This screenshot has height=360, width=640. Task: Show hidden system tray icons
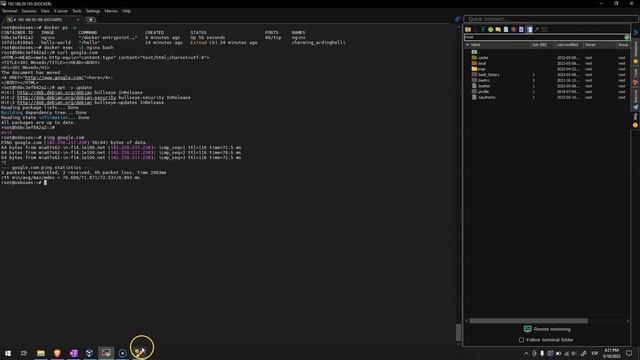click(526, 353)
